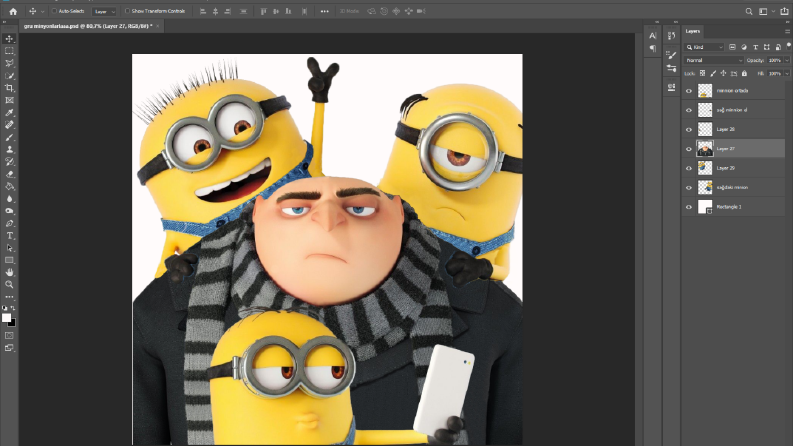Select the Rectangular Marquee tool

[9, 51]
